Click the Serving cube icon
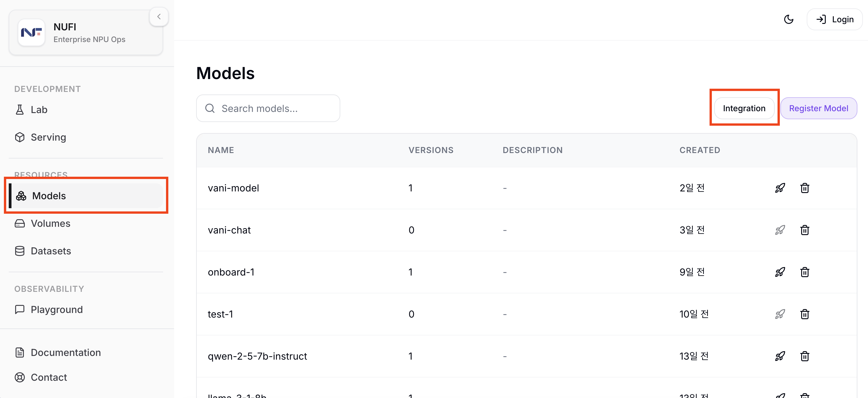Viewport: 868px width, 398px height. pyautogui.click(x=20, y=137)
